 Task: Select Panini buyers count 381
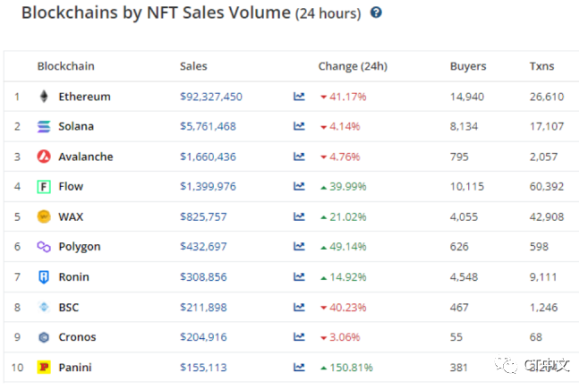click(x=458, y=367)
